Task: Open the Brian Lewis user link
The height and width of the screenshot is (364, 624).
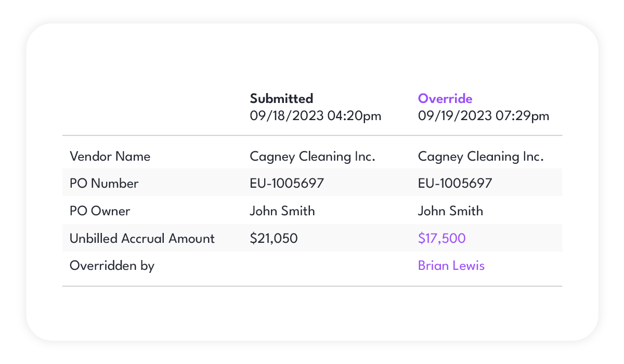Action: pyautogui.click(x=451, y=266)
